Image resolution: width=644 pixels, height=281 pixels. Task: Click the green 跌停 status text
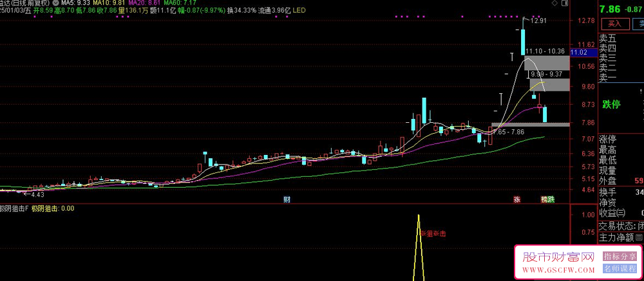pyautogui.click(x=611, y=104)
